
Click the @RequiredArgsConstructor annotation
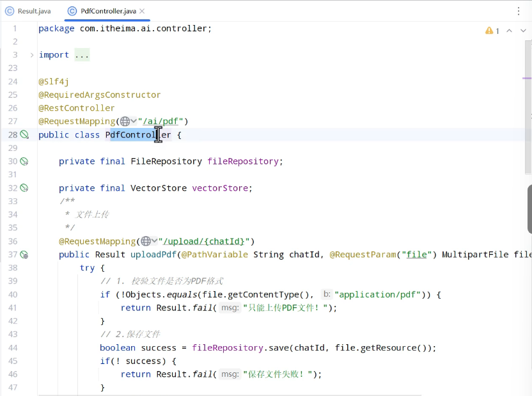coord(99,95)
